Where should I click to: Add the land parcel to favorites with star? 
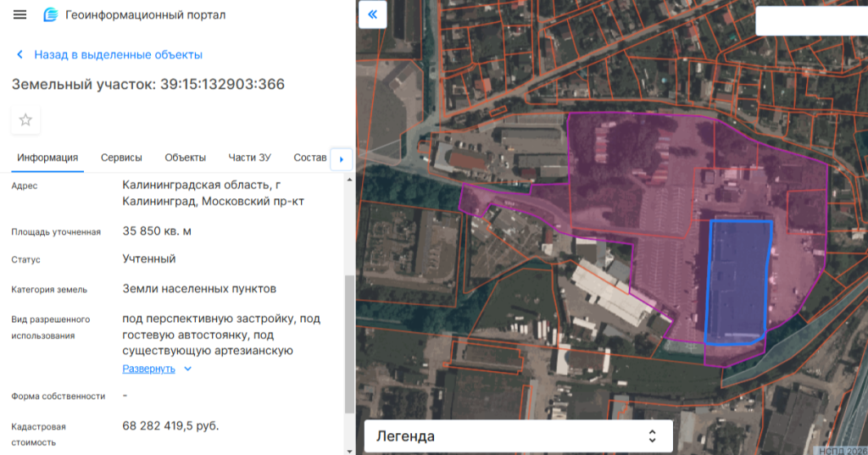[25, 120]
